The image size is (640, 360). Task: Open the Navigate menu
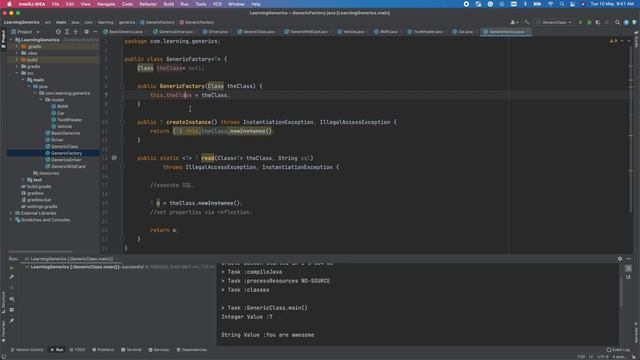point(106,4)
